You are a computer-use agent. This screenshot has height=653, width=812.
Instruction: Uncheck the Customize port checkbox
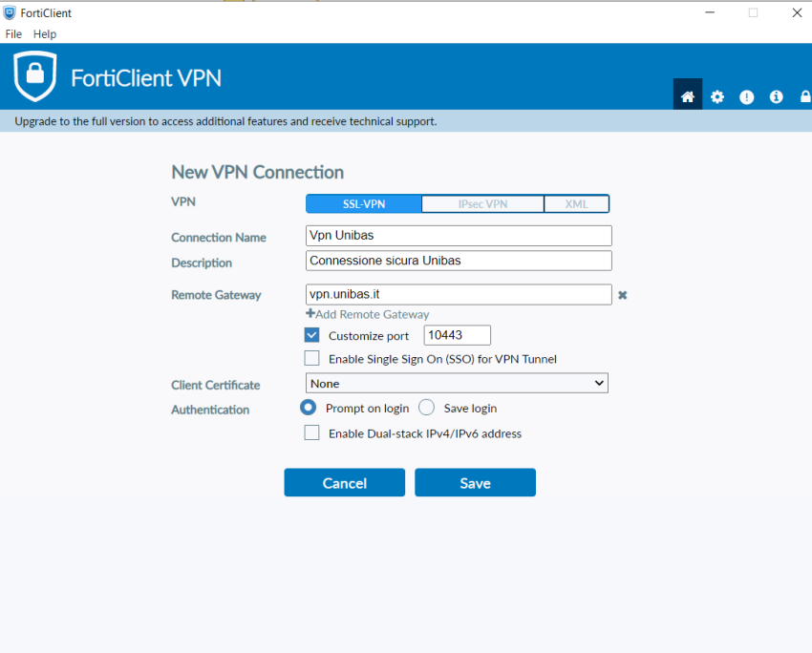pos(311,335)
